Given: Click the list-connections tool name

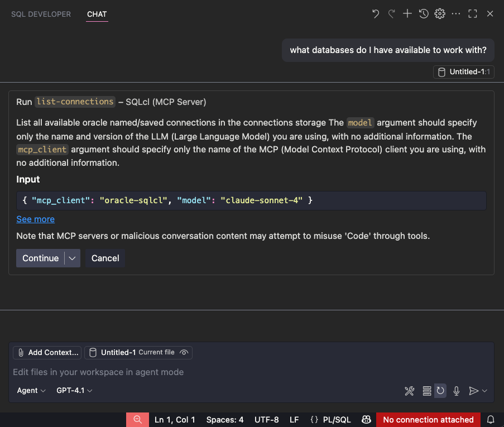Looking at the screenshot, I should [75, 102].
